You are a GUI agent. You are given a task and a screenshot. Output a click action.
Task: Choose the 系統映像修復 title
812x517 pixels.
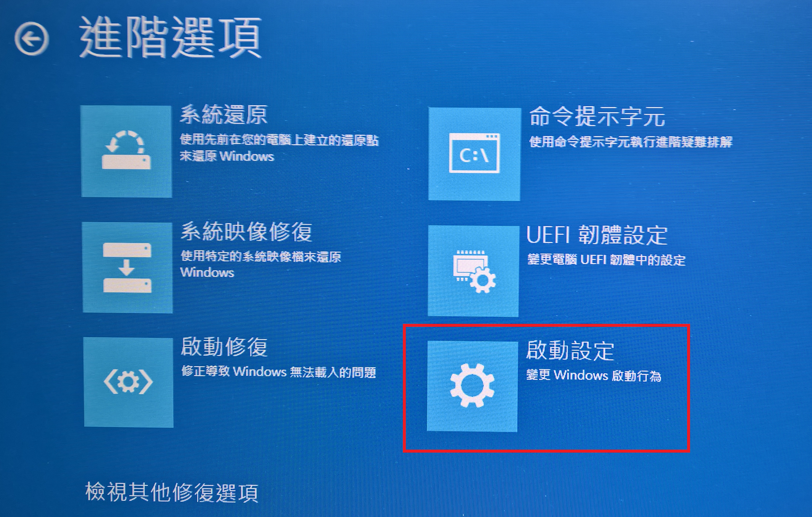[x=246, y=231]
